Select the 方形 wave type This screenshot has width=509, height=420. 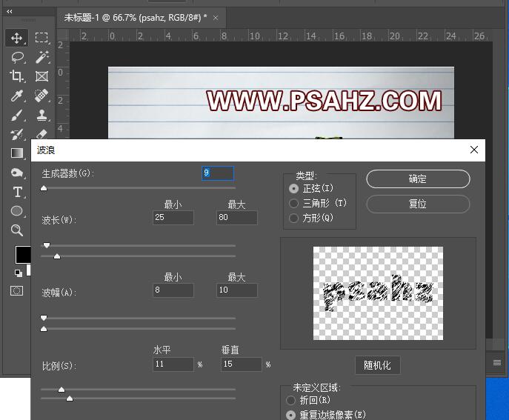293,218
